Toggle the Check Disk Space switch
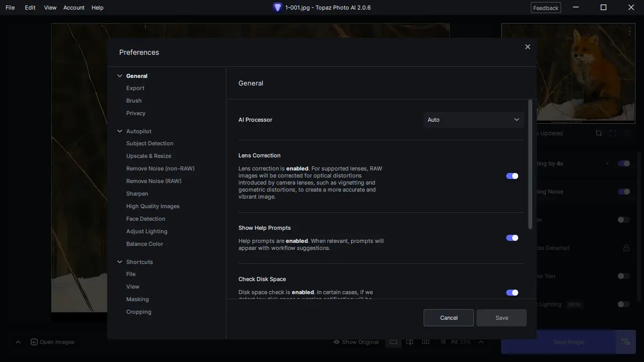 (512, 293)
